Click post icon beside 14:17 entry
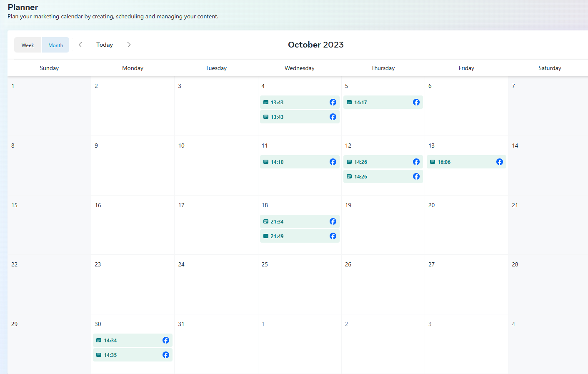 click(x=349, y=102)
